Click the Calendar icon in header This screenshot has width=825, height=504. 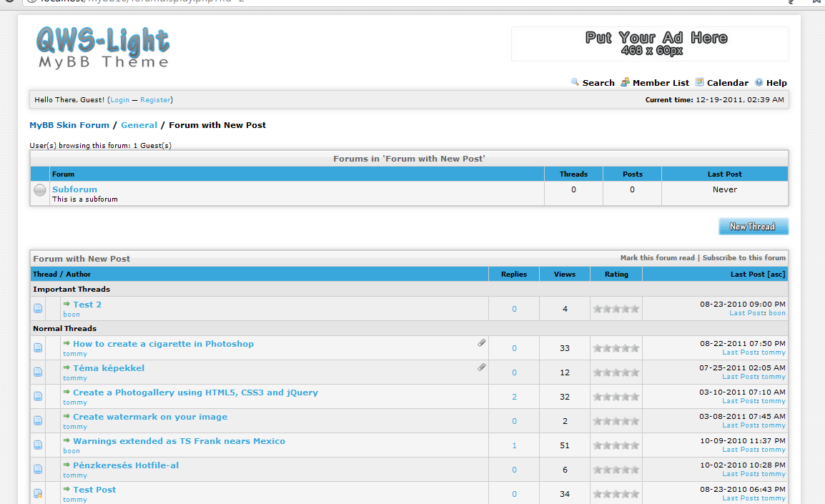point(700,82)
